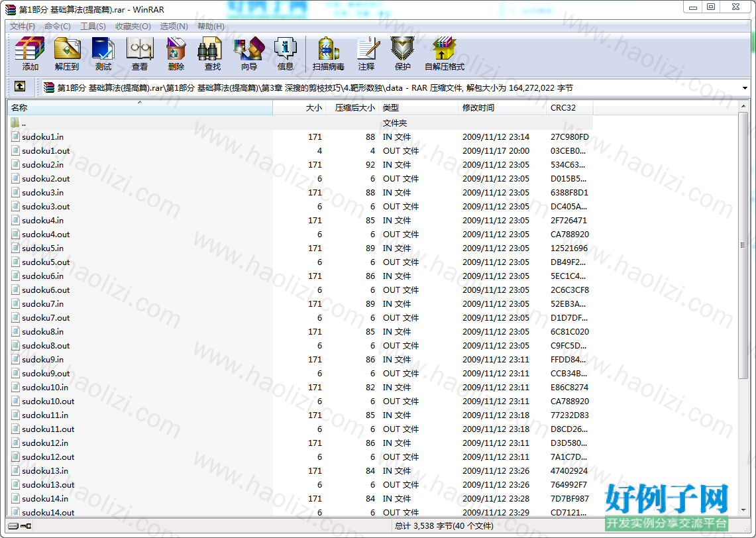Select the sudoku8.out file
The height and width of the screenshot is (538, 756).
pos(45,346)
